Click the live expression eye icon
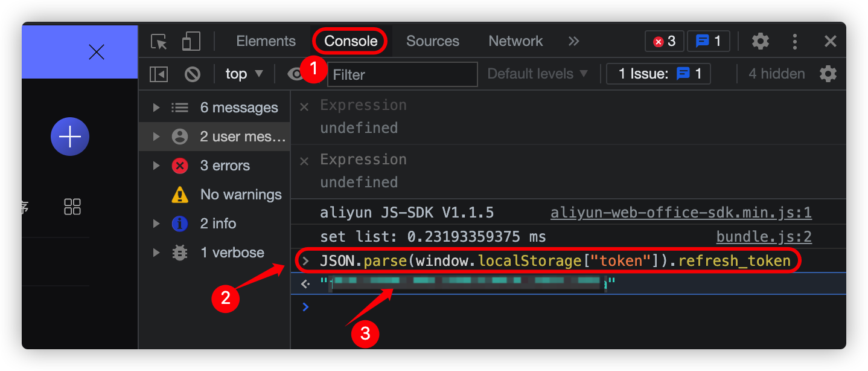Screen dimensions: 868x371 pos(295,74)
